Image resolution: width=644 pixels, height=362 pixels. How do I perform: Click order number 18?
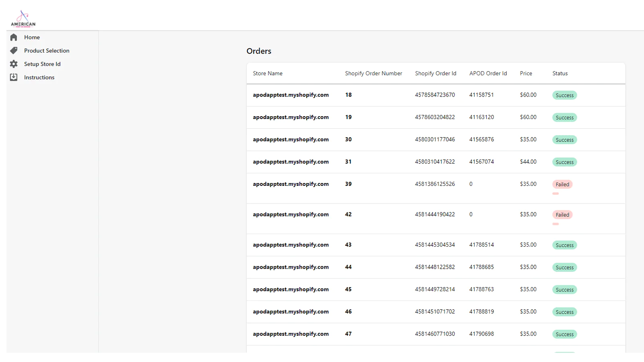(348, 95)
